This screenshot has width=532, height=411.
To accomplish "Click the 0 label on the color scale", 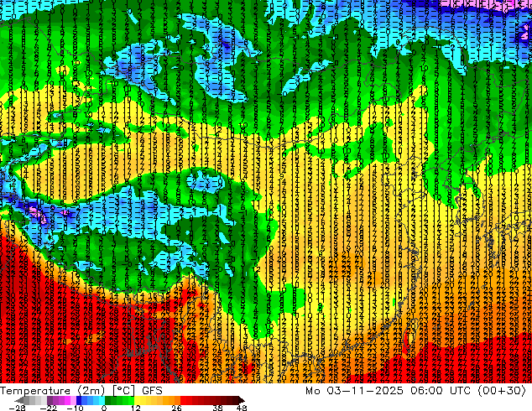I will [x=104, y=408].
